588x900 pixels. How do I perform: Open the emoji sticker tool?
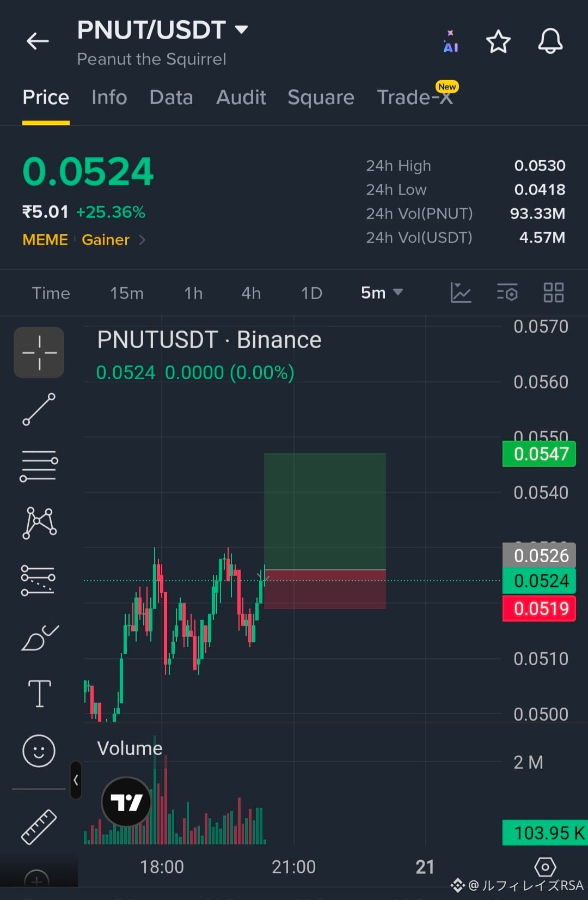39,751
